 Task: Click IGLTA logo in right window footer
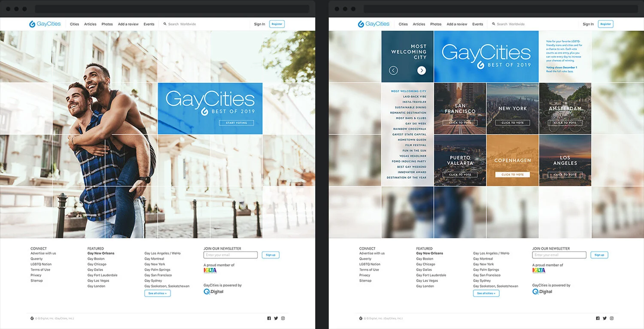[539, 270]
